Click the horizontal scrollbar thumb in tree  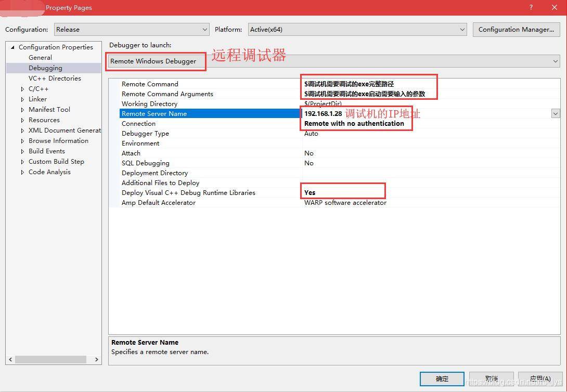pos(50,359)
